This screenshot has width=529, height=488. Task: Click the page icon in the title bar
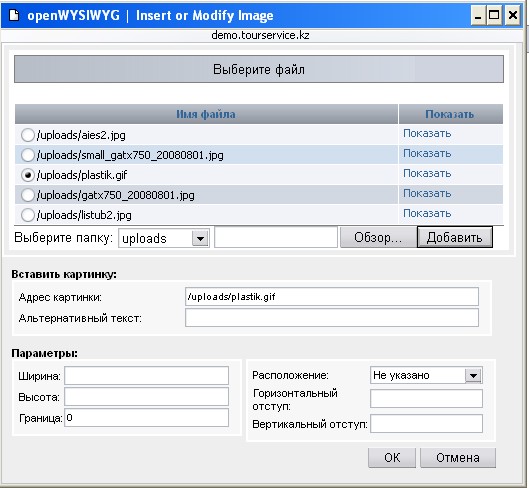pos(14,15)
